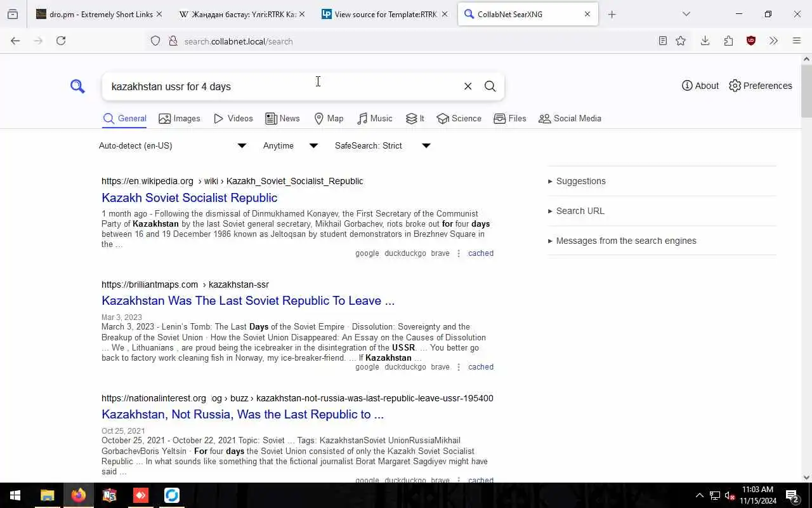Click Firefox icon in taskbar
Screen dimensions: 812x508
(79, 495)
